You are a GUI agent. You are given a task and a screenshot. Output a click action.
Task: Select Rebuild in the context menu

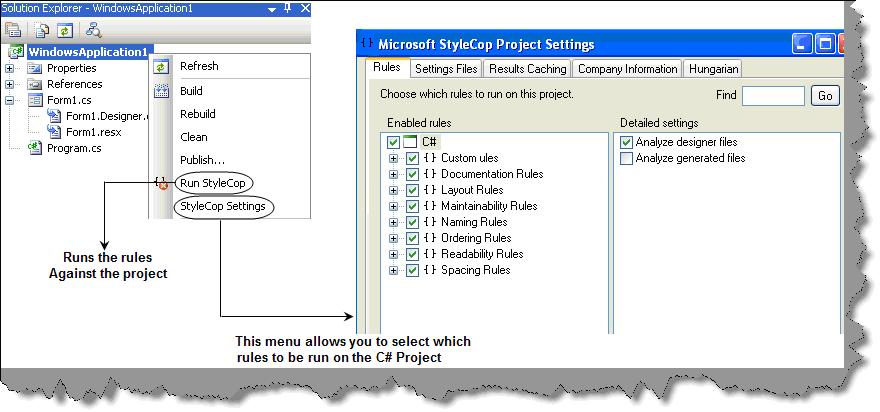198,114
